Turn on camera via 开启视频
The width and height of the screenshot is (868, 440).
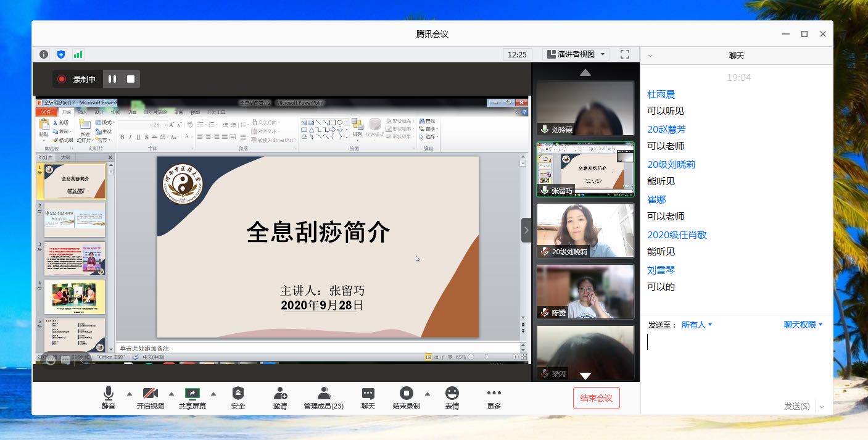(150, 397)
